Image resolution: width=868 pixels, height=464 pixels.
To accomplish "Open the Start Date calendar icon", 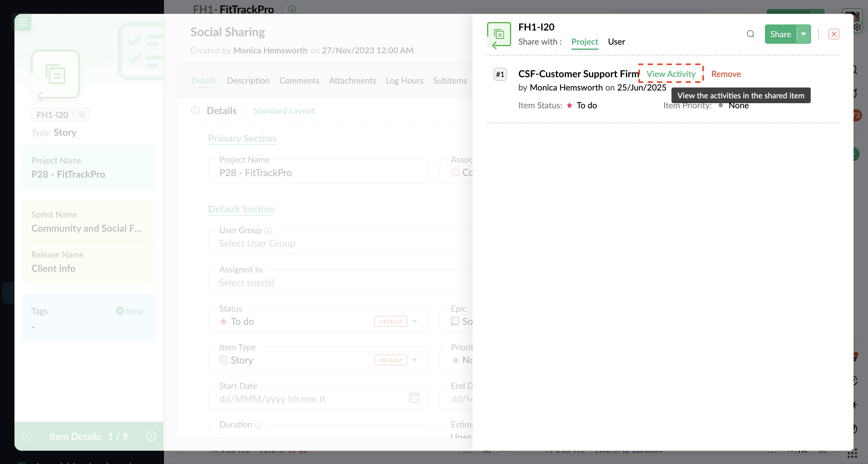I will [x=414, y=398].
